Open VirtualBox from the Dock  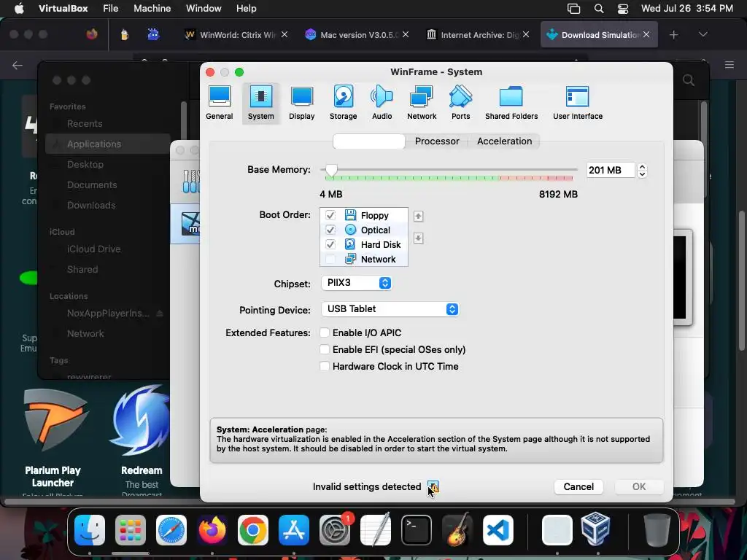click(x=595, y=529)
